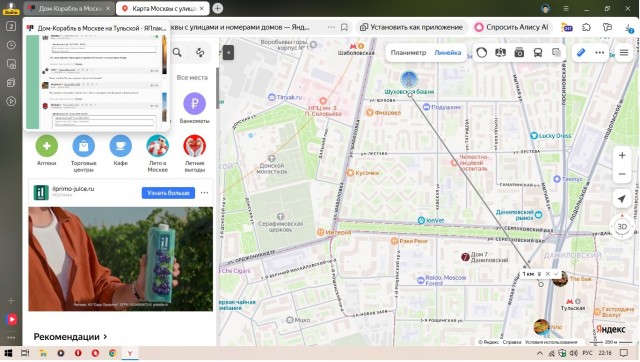Click the my-location arrow button
640x362 pixels.
(622, 199)
